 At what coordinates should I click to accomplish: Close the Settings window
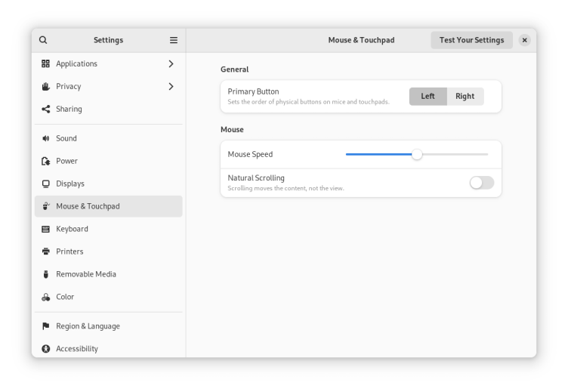tap(524, 40)
